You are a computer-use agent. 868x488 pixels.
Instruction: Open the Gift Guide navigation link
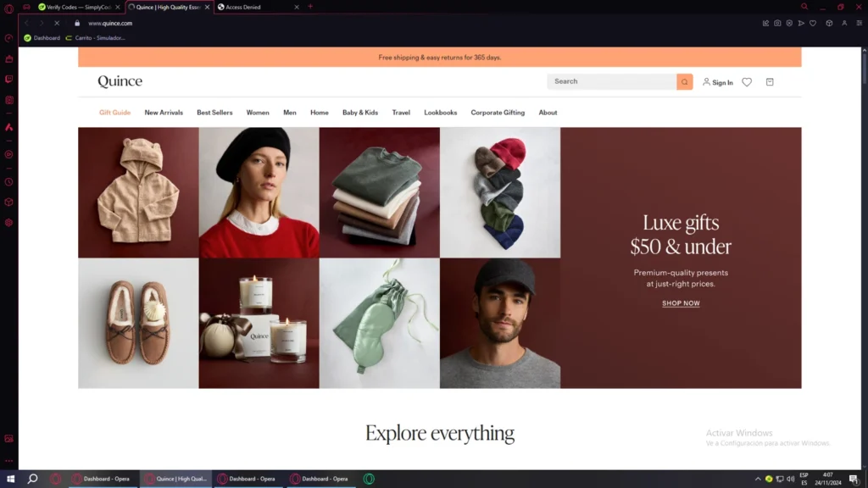coord(114,113)
